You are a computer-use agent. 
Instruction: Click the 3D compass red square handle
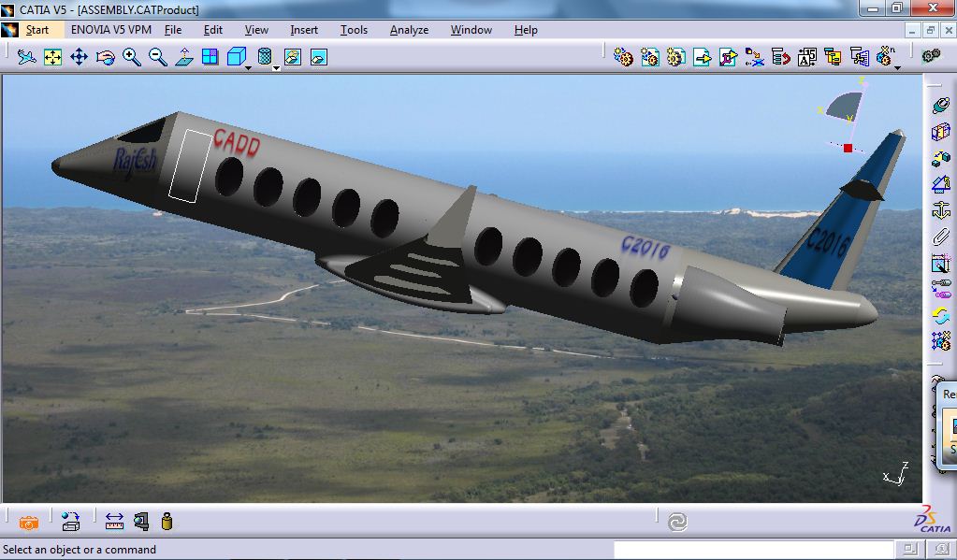[x=848, y=149]
